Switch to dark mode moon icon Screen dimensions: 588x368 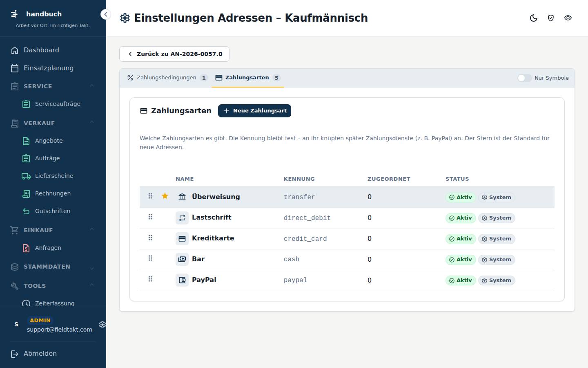point(534,18)
